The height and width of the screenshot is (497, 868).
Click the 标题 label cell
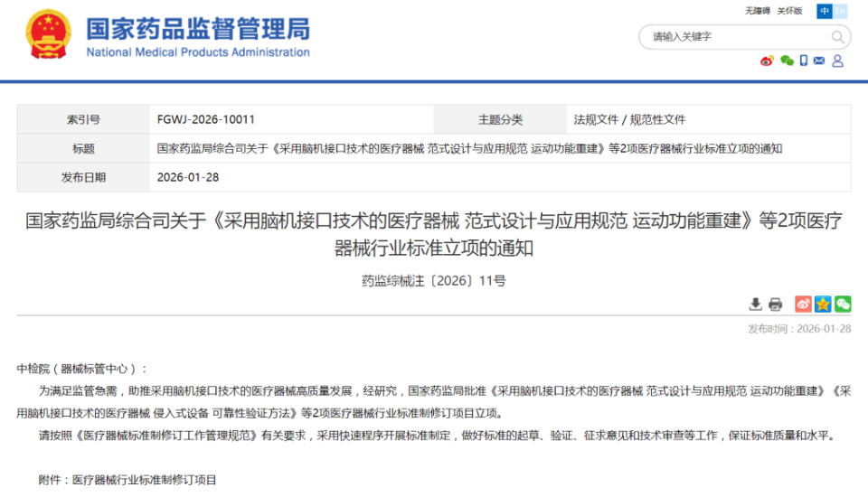pos(83,148)
